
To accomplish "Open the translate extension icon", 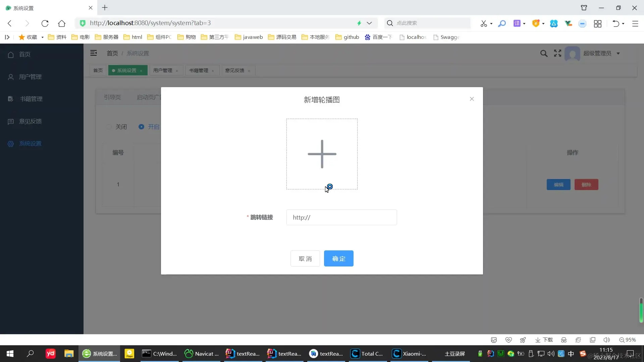I will click(517, 23).
